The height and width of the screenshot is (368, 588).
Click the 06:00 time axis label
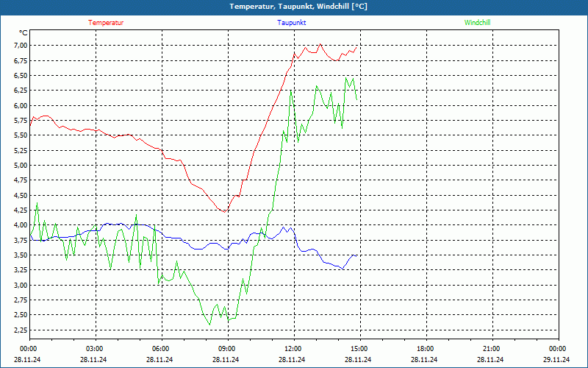161,349
